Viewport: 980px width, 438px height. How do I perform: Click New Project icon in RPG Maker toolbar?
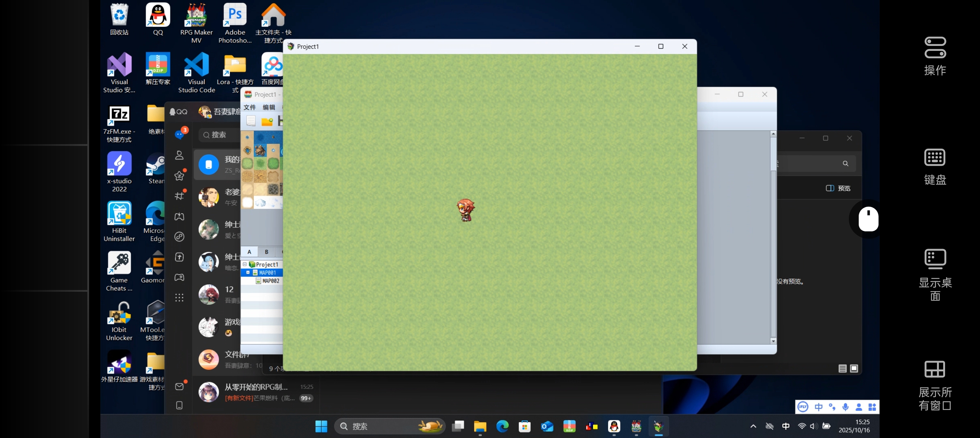(x=251, y=121)
